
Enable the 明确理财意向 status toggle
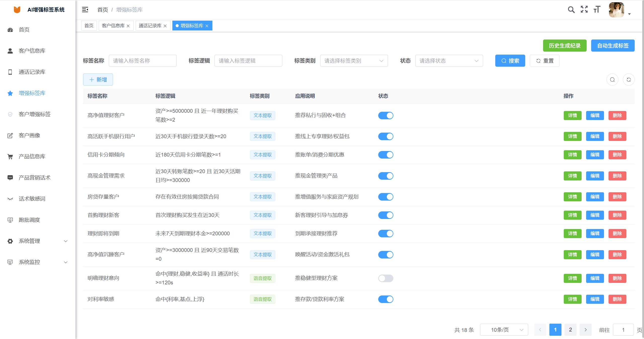point(386,278)
